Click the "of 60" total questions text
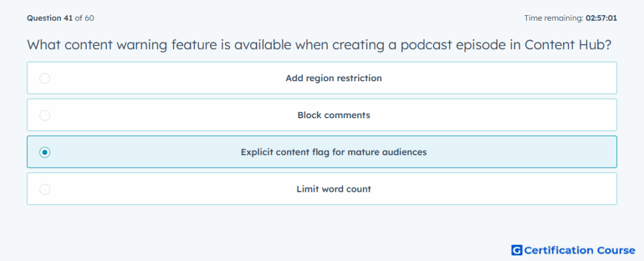The width and height of the screenshot is (644, 261). click(85, 18)
